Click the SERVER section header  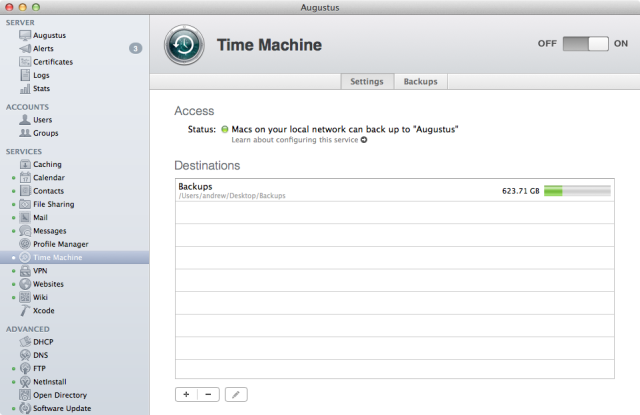click(20, 22)
